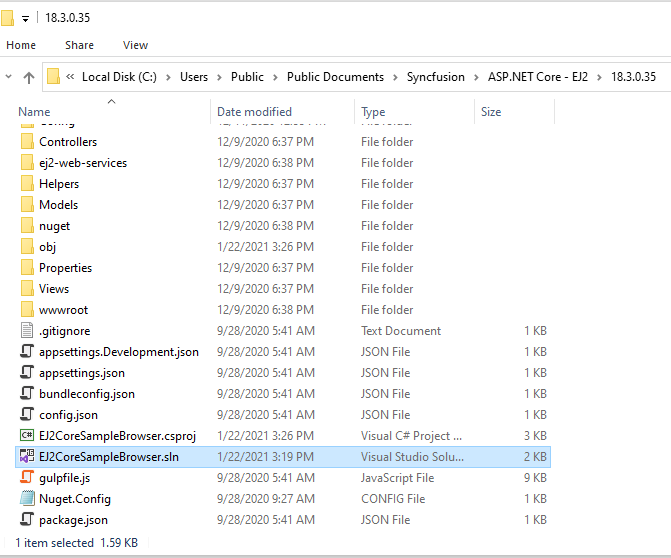
Task: Click 18.3.0.35 in the address path
Action: [x=633, y=77]
